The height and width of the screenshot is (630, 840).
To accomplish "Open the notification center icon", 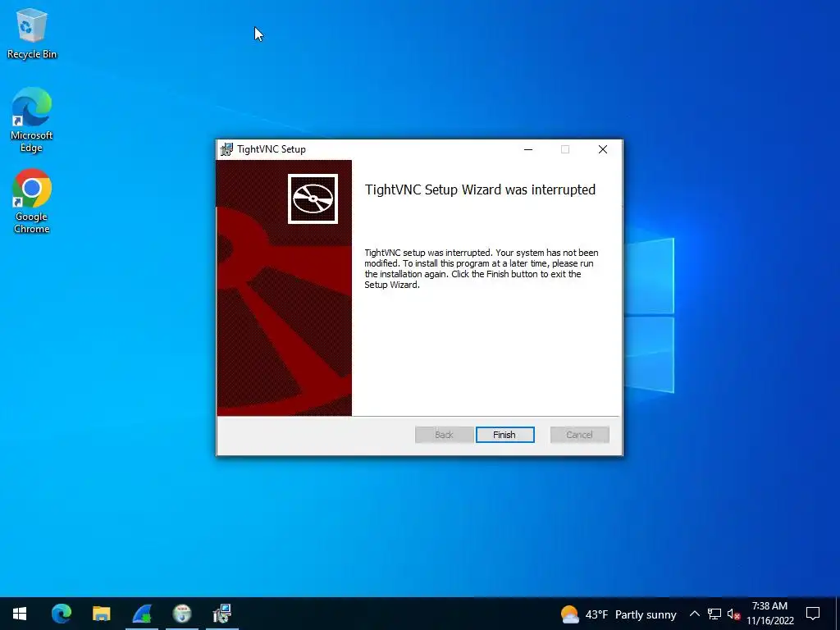I will point(813,614).
